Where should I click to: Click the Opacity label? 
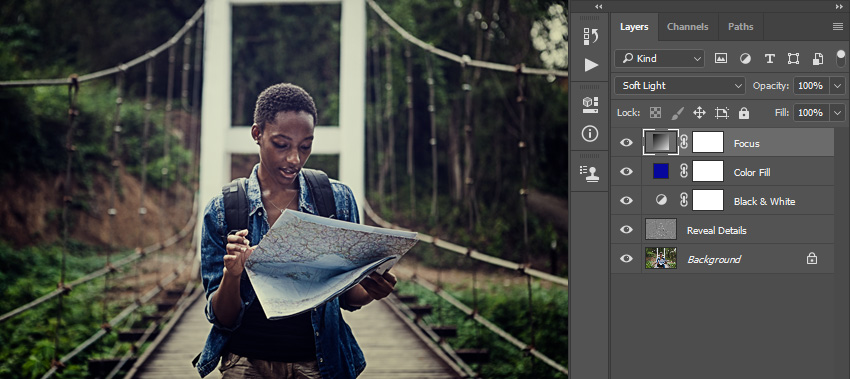(x=771, y=86)
